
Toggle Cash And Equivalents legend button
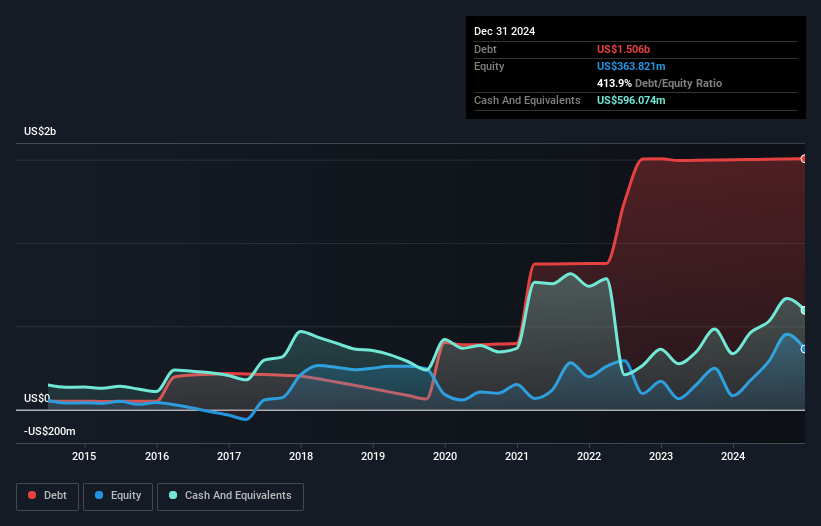(x=230, y=496)
